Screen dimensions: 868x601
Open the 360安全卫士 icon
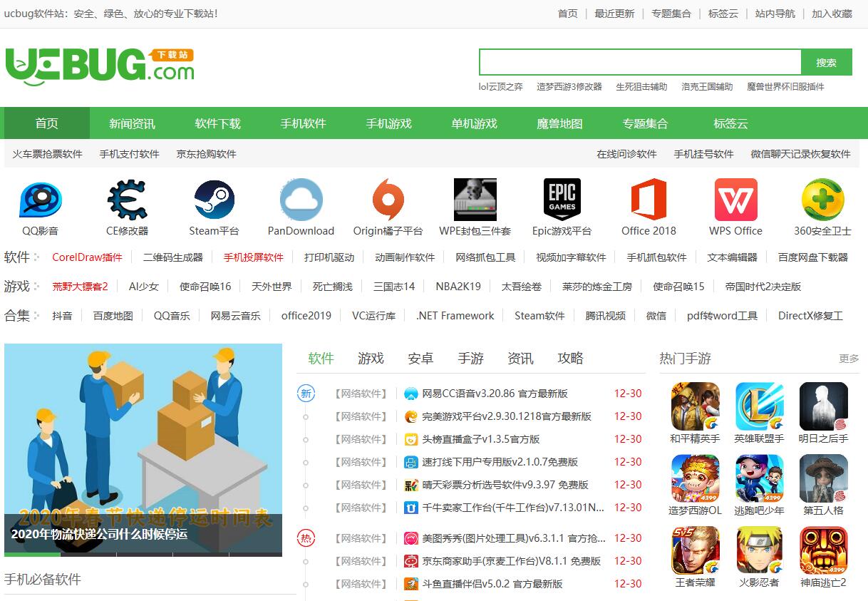click(x=823, y=200)
